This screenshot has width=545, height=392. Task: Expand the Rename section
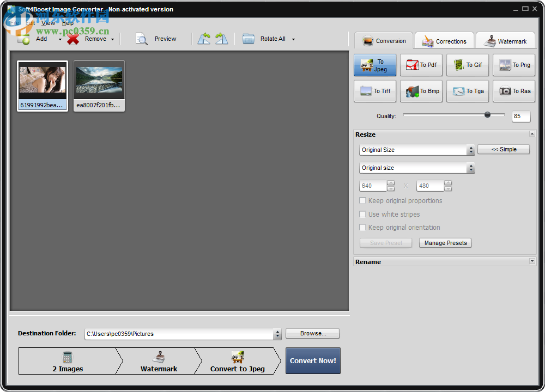click(531, 261)
